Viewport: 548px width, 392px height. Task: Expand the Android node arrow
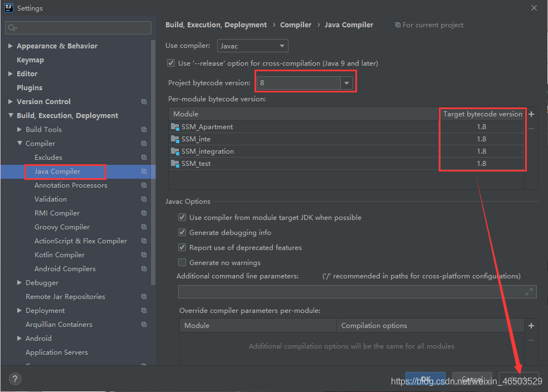[19, 338]
